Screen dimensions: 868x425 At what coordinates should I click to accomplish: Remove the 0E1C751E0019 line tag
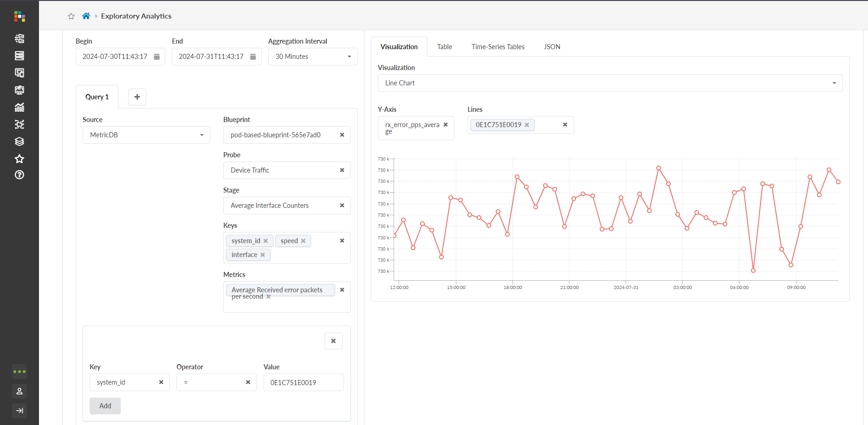(527, 125)
